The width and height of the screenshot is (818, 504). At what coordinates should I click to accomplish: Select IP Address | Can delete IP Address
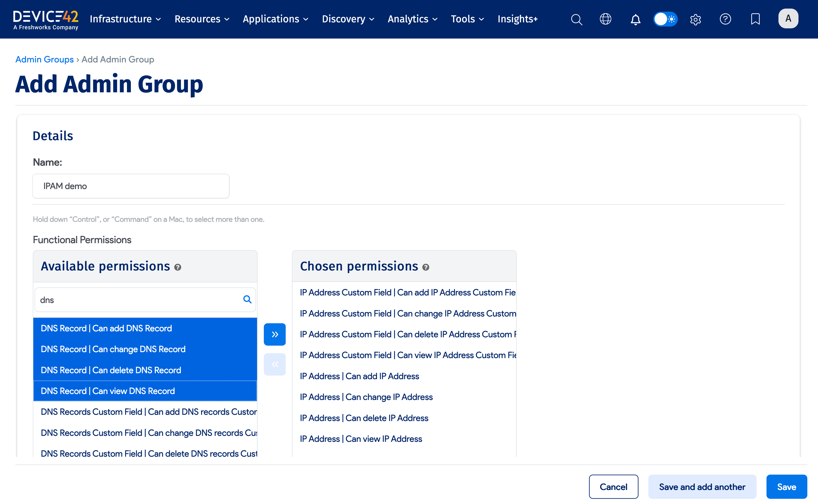tap(364, 418)
